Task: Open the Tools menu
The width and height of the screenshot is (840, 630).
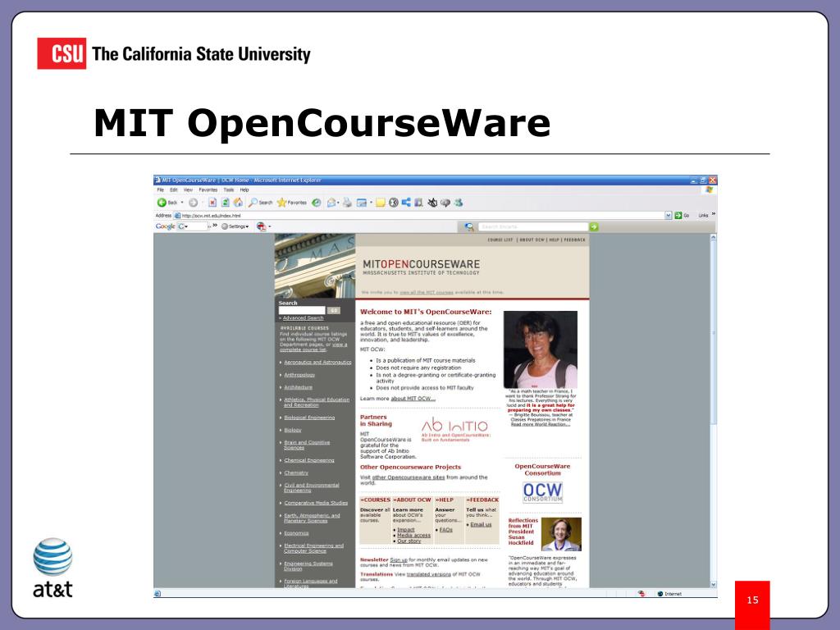Action: click(x=229, y=189)
